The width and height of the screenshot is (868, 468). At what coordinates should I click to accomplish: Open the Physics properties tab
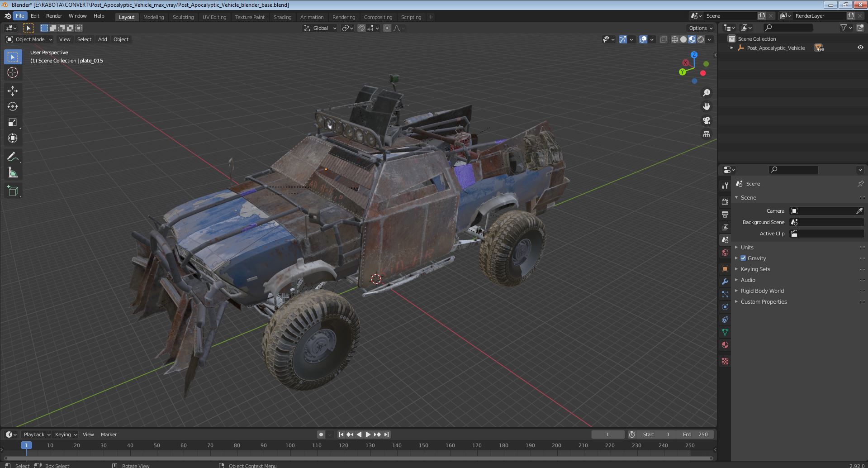click(x=725, y=307)
